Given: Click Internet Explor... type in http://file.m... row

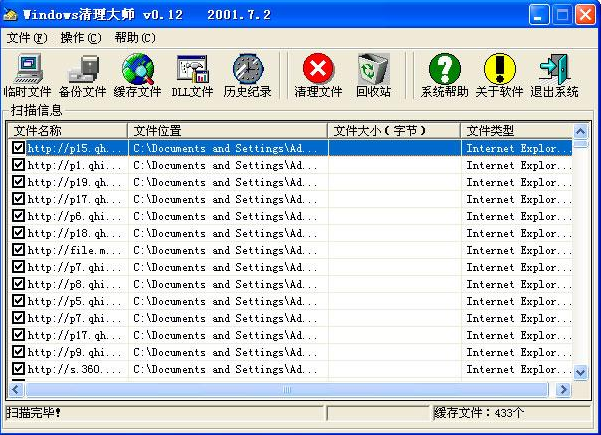Looking at the screenshot, I should pos(519,250).
